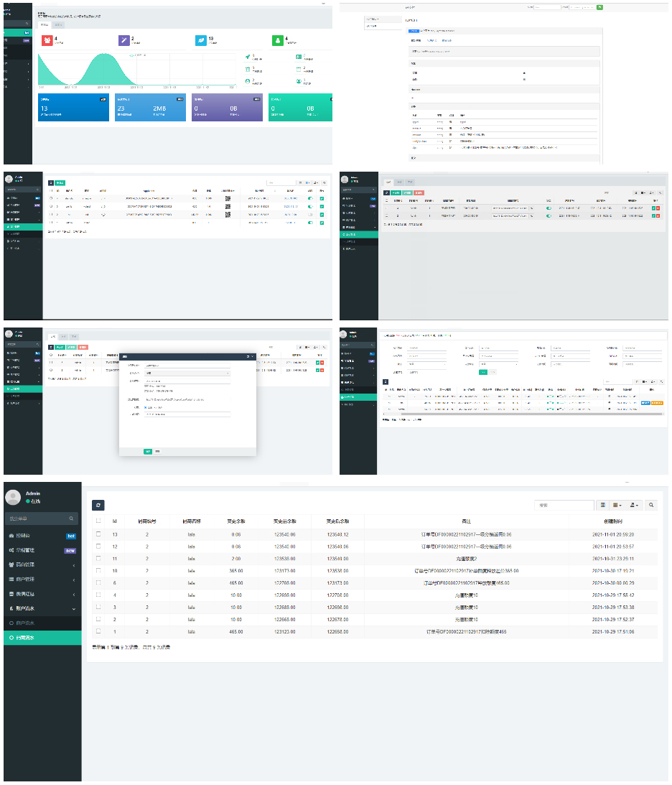Click the green confirm button in the modal dialog
Screen dimensions: 672x785
coord(147,452)
